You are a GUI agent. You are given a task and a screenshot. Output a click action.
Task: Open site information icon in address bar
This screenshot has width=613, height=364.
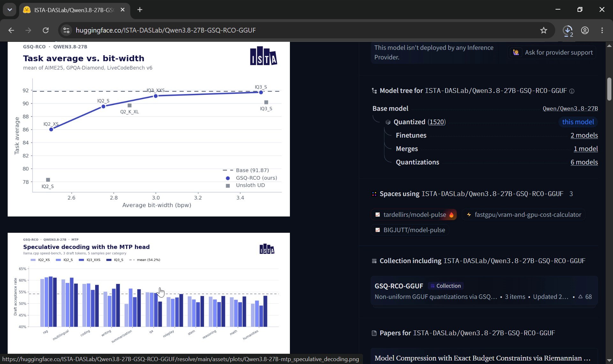[66, 30]
